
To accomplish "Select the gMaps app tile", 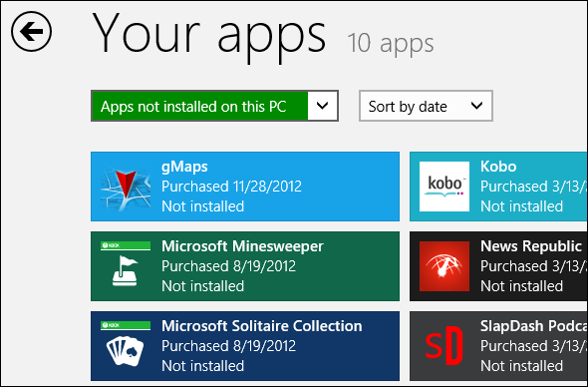I will click(245, 187).
